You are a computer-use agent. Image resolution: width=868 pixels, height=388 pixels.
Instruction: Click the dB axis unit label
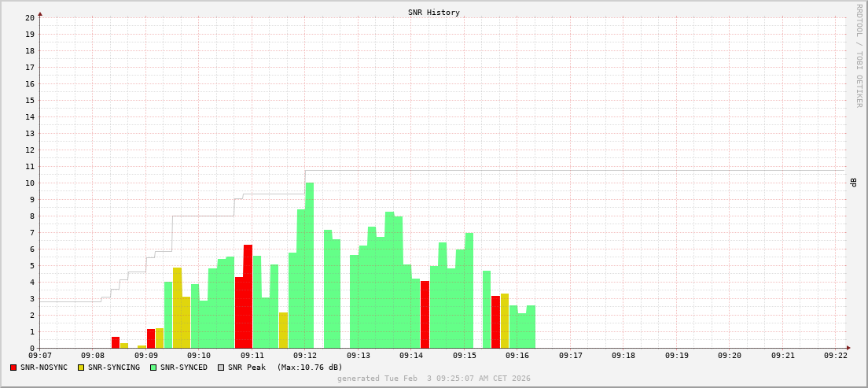pyautogui.click(x=853, y=183)
